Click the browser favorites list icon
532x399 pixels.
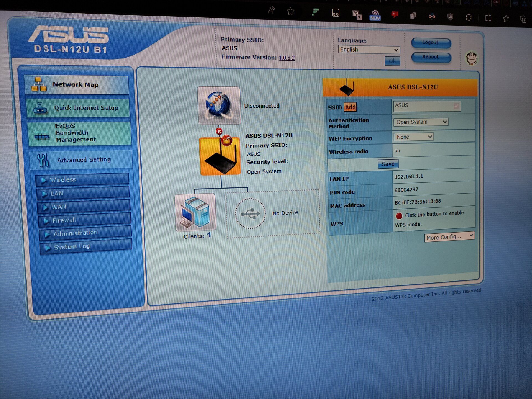pos(506,19)
